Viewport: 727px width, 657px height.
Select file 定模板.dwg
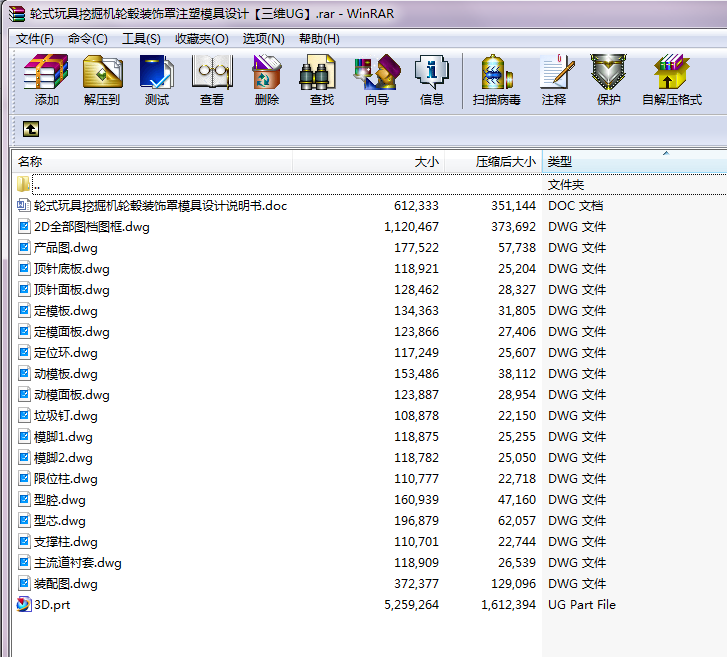pyautogui.click(x=65, y=311)
